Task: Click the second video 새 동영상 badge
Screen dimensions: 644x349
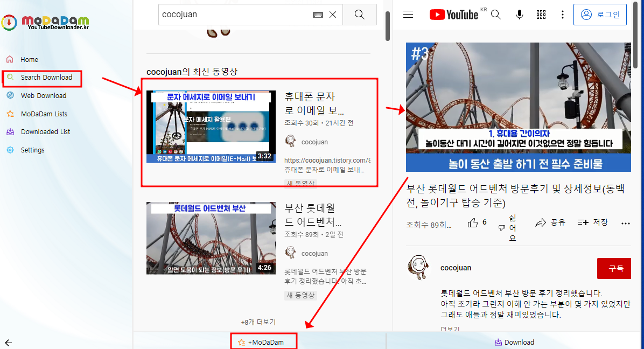Action: 300,295
